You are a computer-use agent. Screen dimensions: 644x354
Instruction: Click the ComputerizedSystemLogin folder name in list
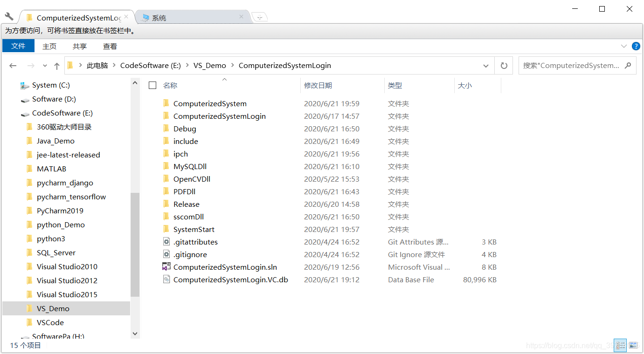220,116
